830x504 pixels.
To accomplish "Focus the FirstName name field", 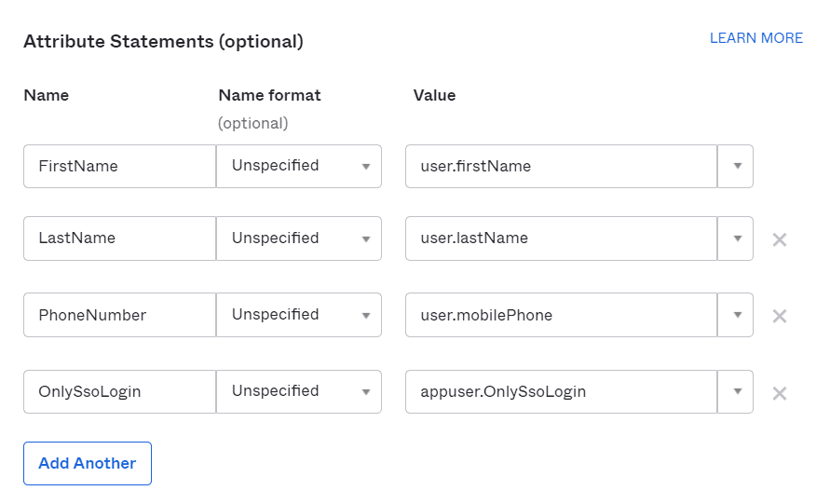I will (119, 166).
